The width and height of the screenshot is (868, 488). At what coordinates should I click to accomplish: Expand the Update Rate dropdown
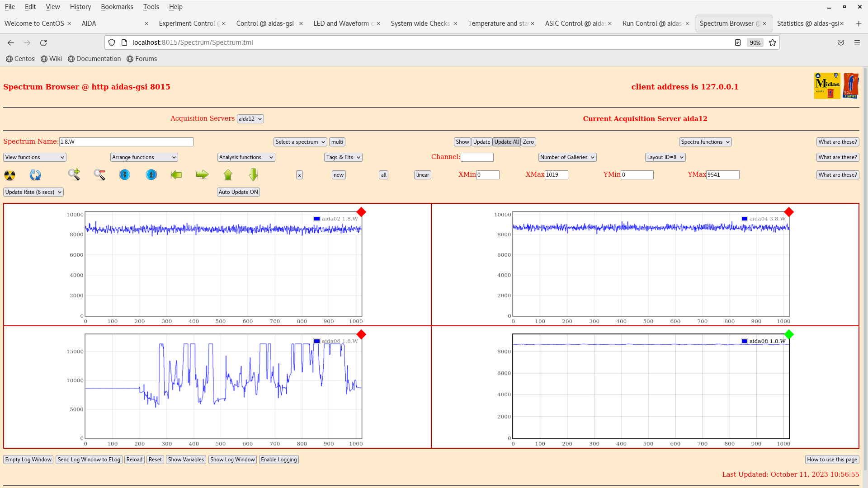33,192
